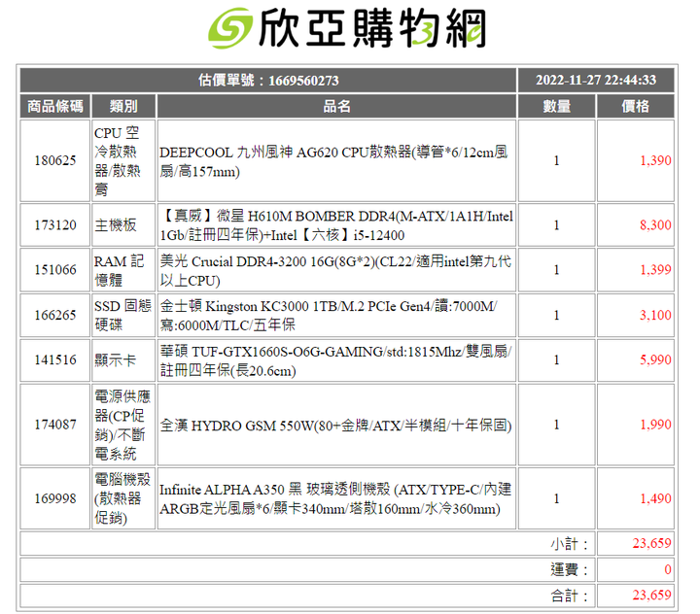Viewport: 700px width, 614px height.
Task: Select the price 1,399
Action: click(x=655, y=270)
